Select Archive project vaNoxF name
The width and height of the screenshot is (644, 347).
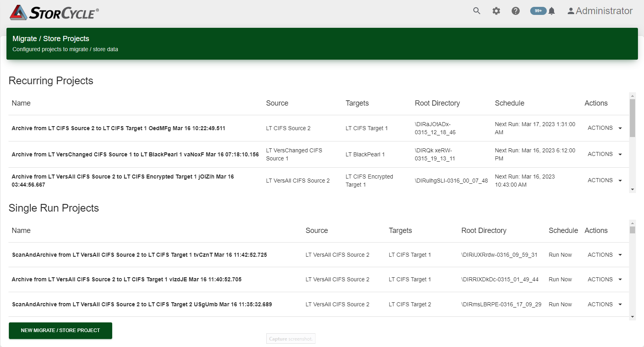click(135, 154)
